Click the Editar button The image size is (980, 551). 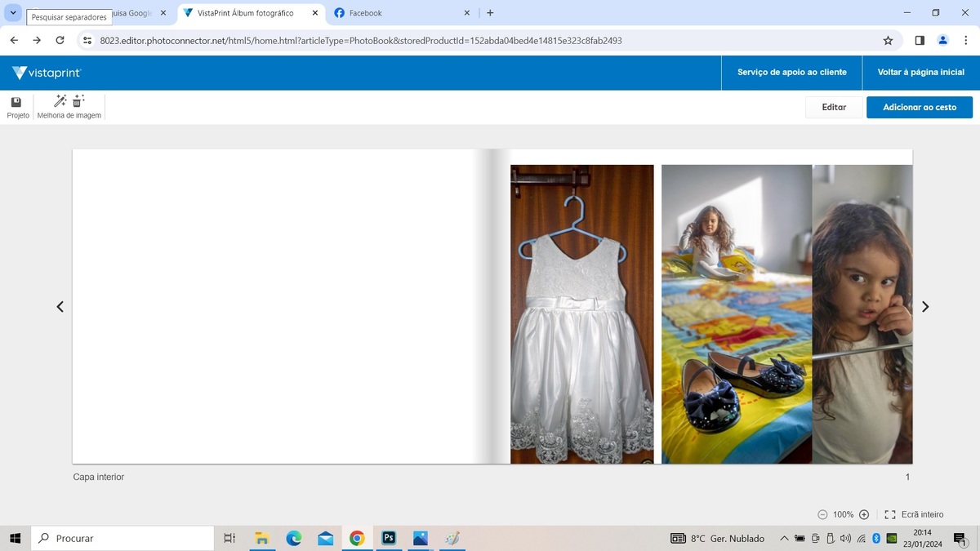(x=833, y=107)
